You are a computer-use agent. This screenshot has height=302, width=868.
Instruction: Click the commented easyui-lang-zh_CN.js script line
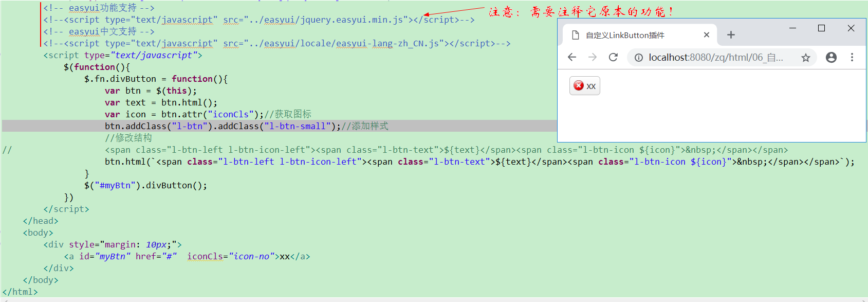click(277, 43)
